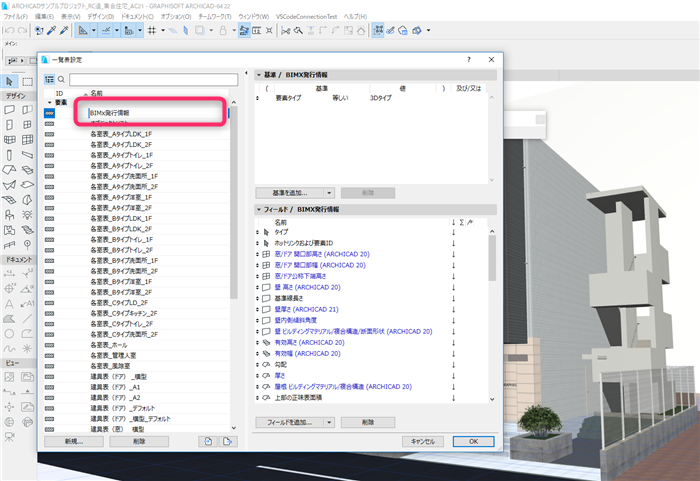The width and height of the screenshot is (700, 481).
Task: Collapse the left pane using the small arrow
Action: [x=246, y=73]
